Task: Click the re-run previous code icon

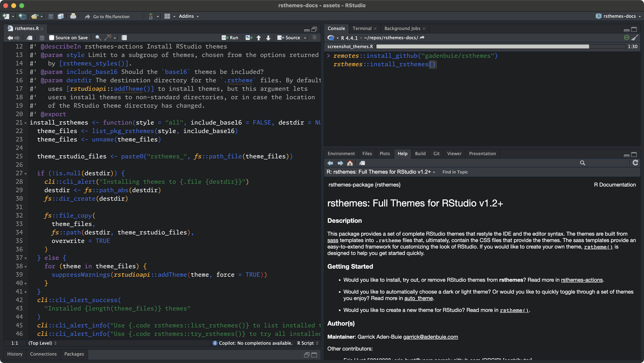Action: click(249, 37)
